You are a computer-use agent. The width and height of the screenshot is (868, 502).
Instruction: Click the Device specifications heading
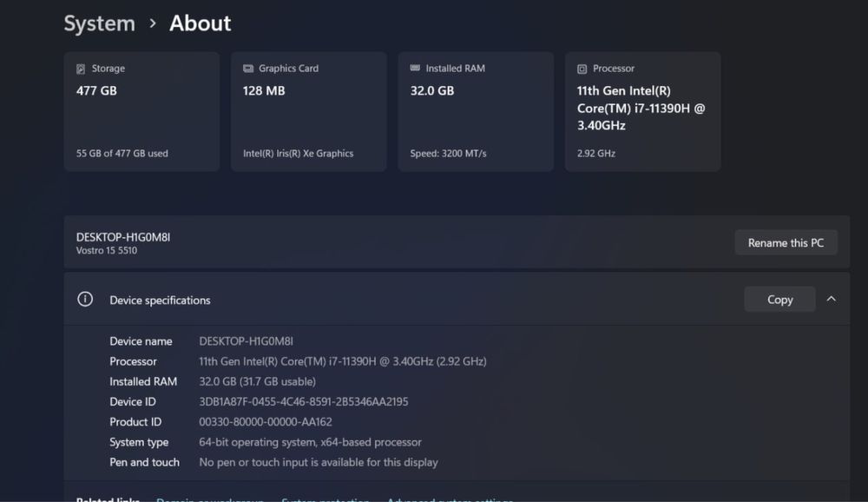click(x=160, y=300)
